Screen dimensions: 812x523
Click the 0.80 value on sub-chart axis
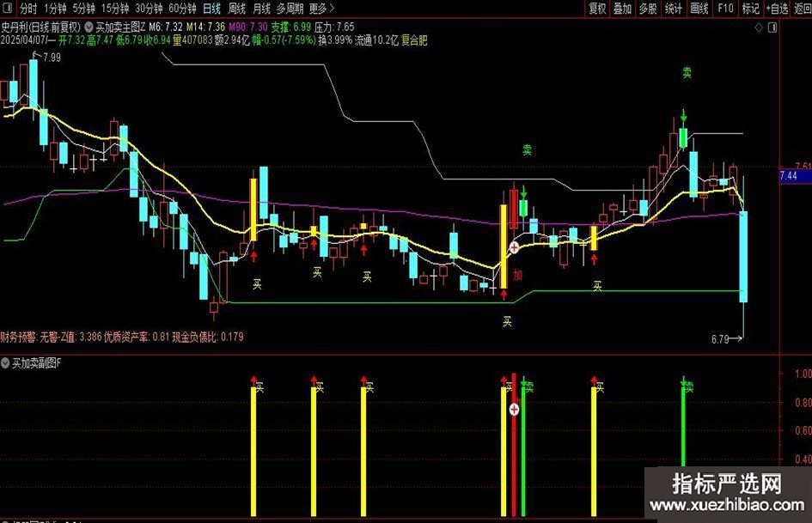tap(803, 403)
